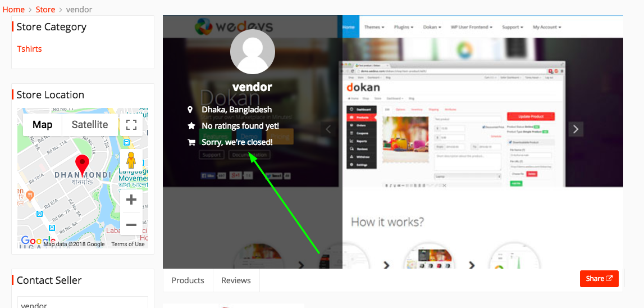
Task: Zoom out on the map
Action: (131, 224)
